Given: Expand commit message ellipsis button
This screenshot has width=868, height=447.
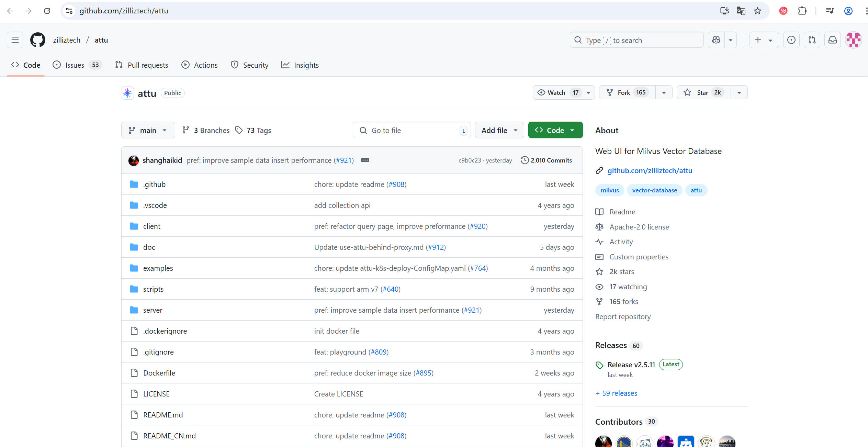Looking at the screenshot, I should [365, 160].
